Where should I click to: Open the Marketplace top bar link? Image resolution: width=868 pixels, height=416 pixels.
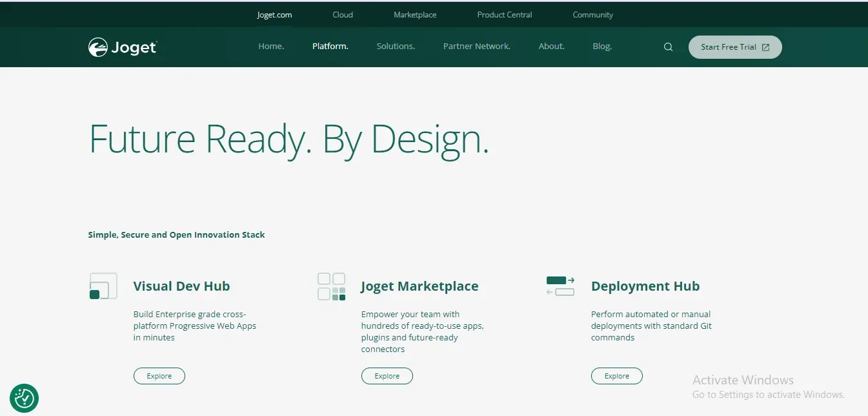click(415, 15)
